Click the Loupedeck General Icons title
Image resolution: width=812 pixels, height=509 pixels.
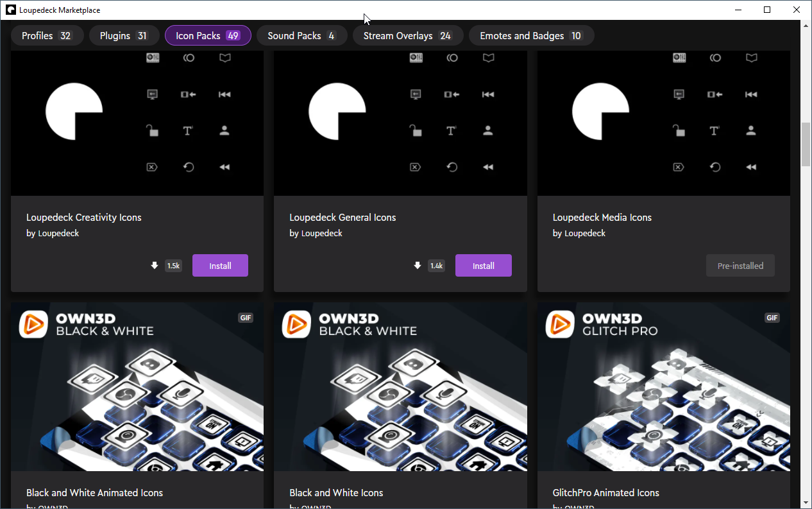343,218
